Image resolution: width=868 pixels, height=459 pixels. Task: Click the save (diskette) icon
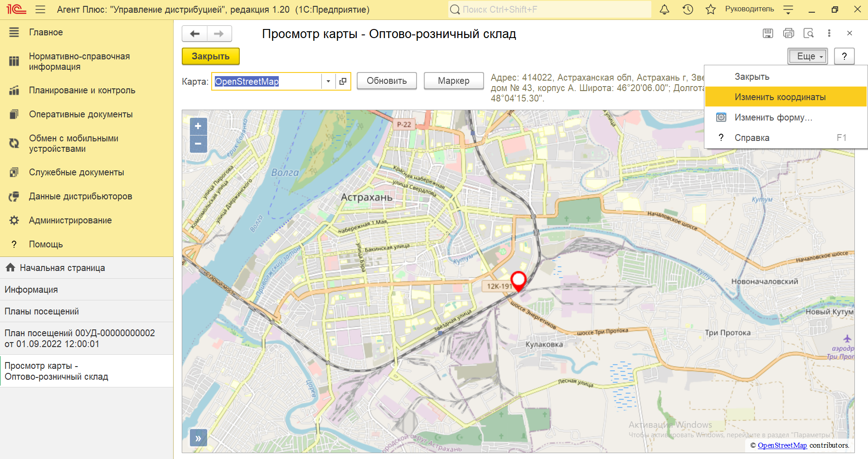coord(768,33)
